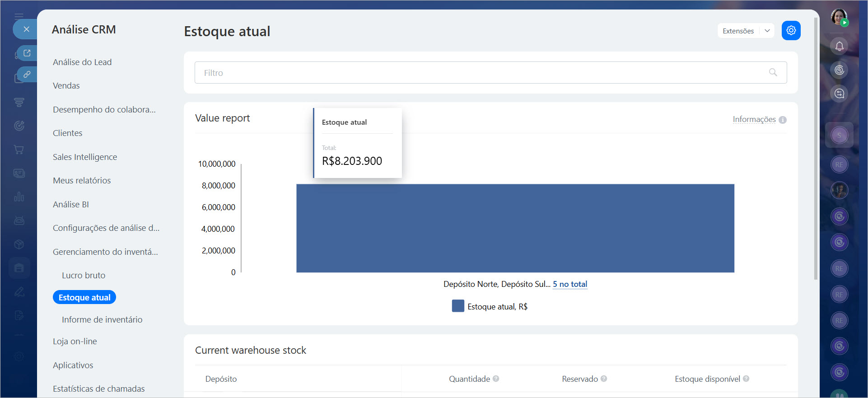Open the notifications bell
The image size is (868, 398).
[839, 46]
